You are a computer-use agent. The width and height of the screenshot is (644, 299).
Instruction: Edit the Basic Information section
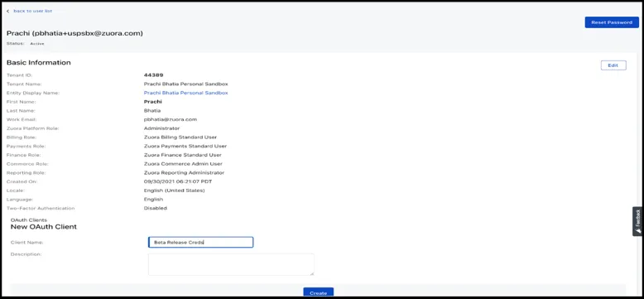pos(613,65)
